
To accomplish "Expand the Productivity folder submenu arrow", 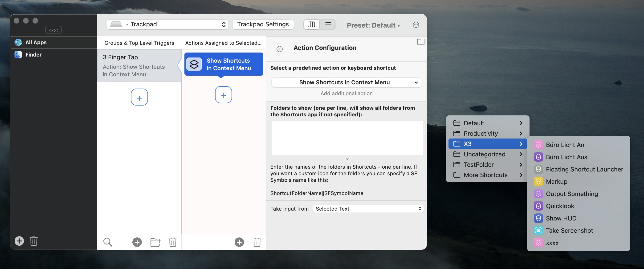I will click(521, 134).
